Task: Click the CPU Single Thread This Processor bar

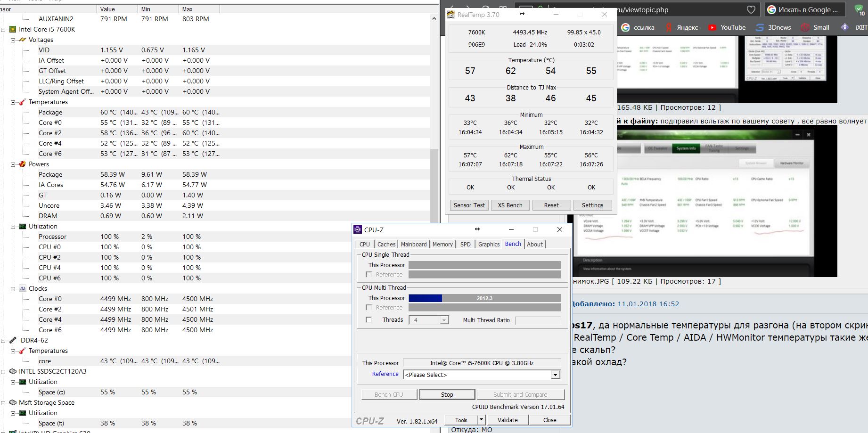Action: [484, 265]
